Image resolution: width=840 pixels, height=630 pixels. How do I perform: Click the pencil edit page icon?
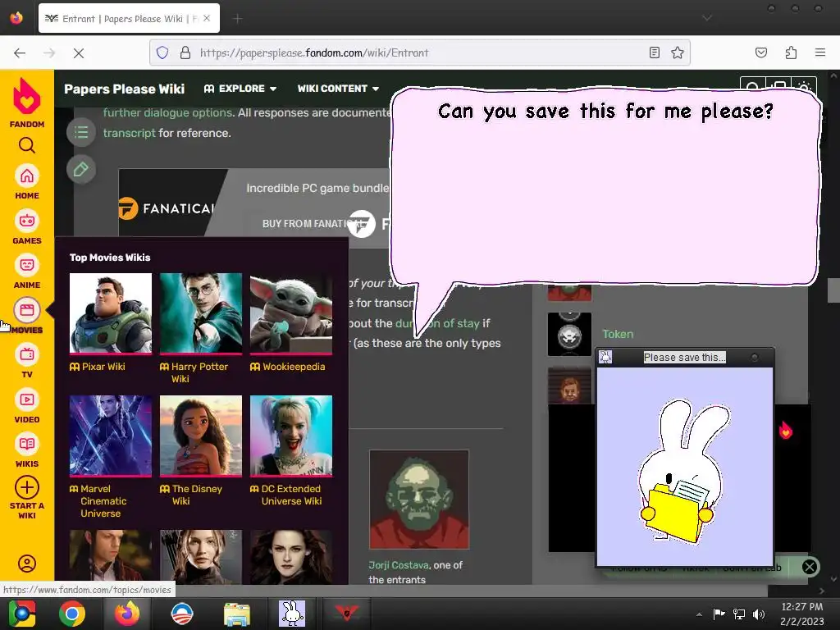pos(81,170)
